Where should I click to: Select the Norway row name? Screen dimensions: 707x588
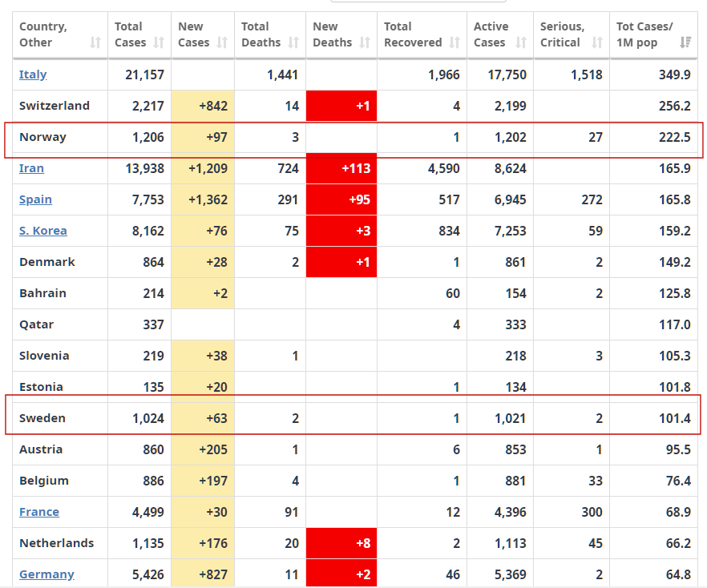[42, 137]
